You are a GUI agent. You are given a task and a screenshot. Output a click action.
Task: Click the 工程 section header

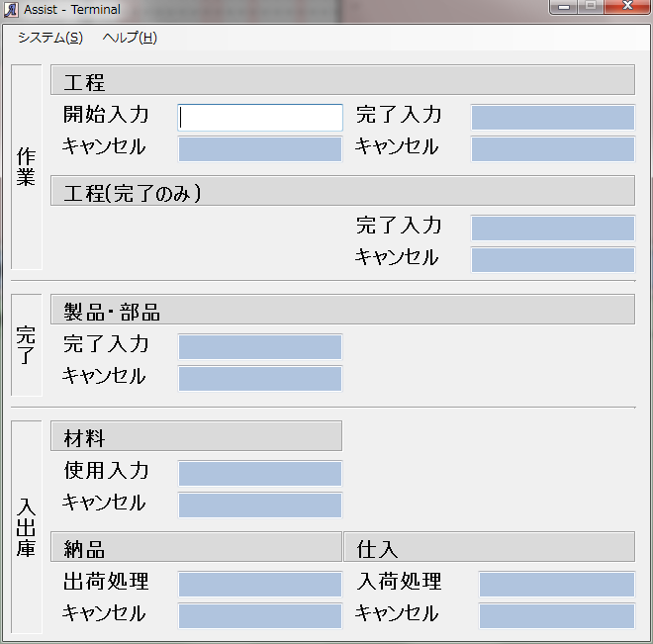[342, 79]
